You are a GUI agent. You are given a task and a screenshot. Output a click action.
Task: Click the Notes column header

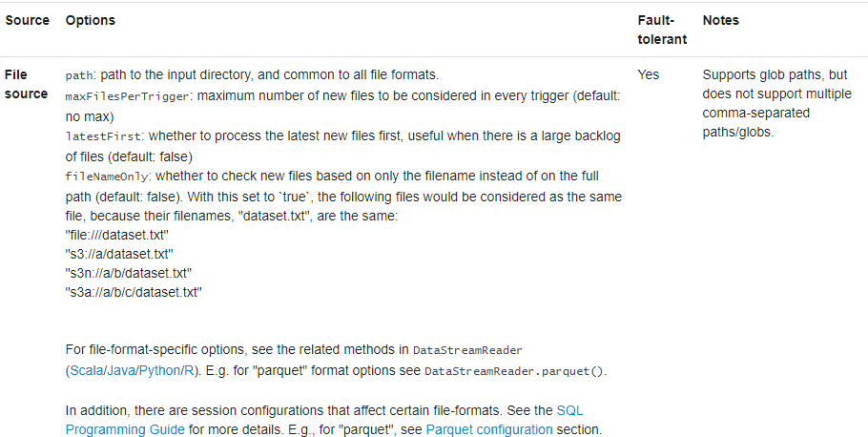click(x=720, y=20)
